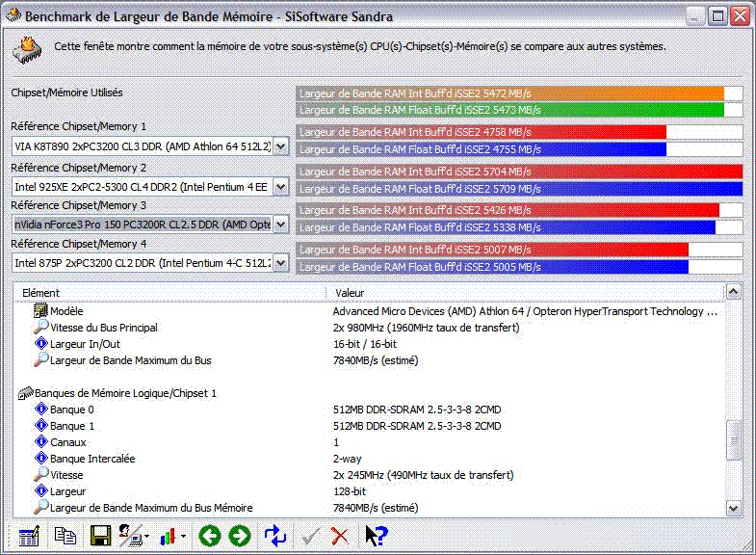Open the bar chart options icon
756x555 pixels.
pos(168,536)
